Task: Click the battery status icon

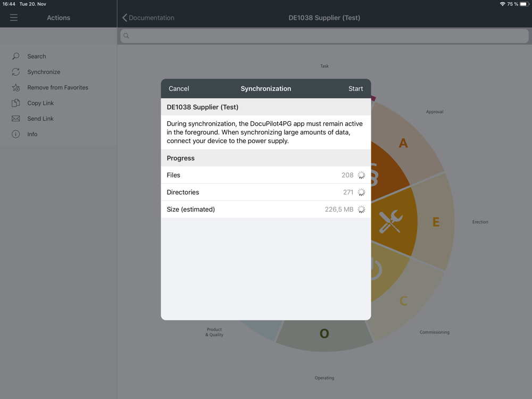Action: click(x=525, y=4)
